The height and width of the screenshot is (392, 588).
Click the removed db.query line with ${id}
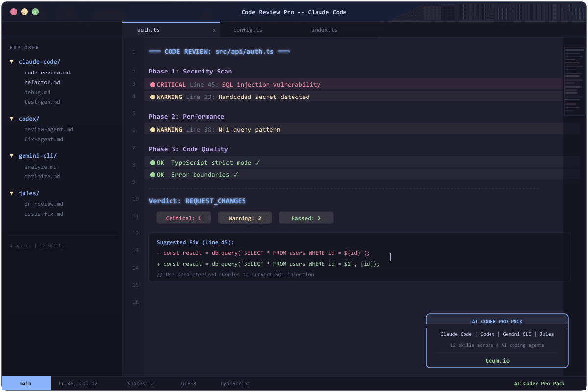click(263, 253)
